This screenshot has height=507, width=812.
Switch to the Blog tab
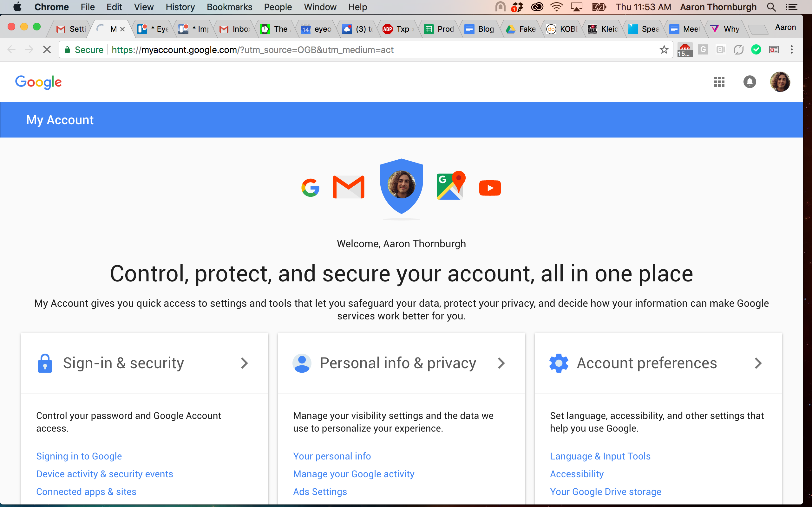[480, 29]
